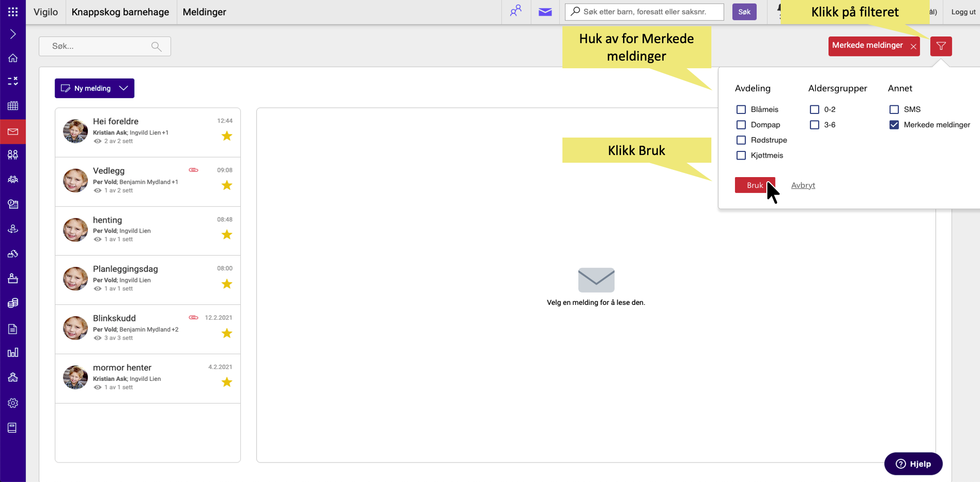The height and width of the screenshot is (482, 980).
Task: Expand the Ny melding dropdown arrow
Action: [x=124, y=88]
